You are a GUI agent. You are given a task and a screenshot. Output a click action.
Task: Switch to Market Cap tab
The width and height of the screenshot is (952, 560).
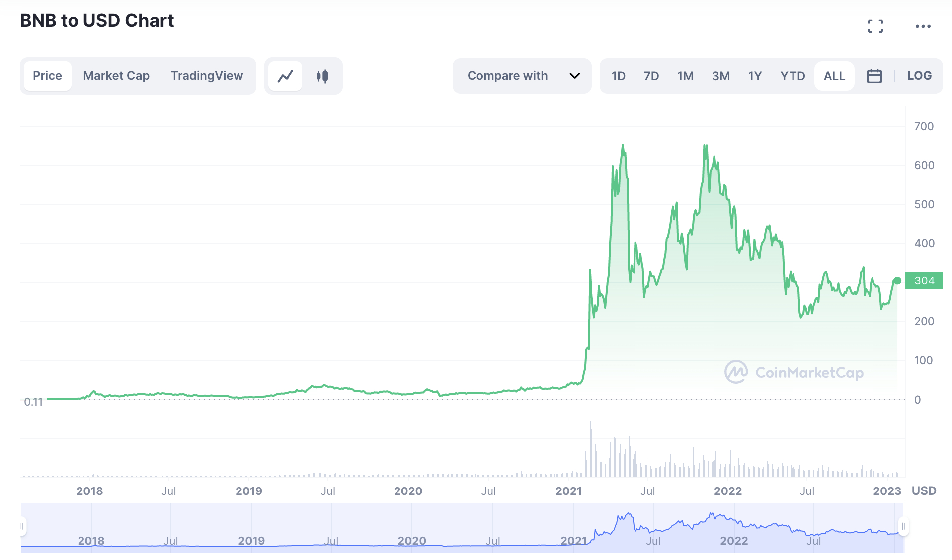click(116, 76)
